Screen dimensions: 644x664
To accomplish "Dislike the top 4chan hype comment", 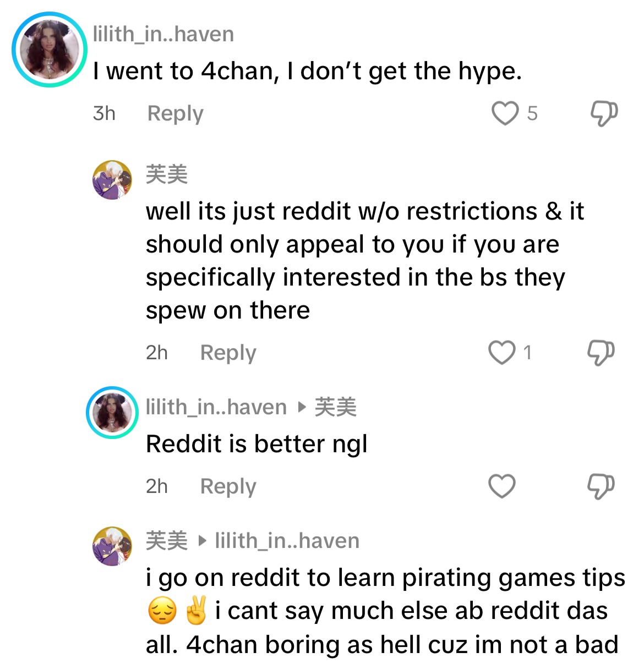I will (604, 113).
